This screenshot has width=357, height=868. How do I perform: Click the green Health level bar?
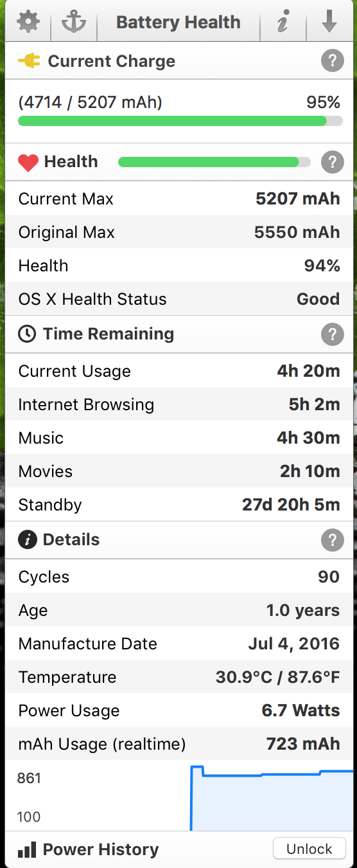(x=214, y=162)
